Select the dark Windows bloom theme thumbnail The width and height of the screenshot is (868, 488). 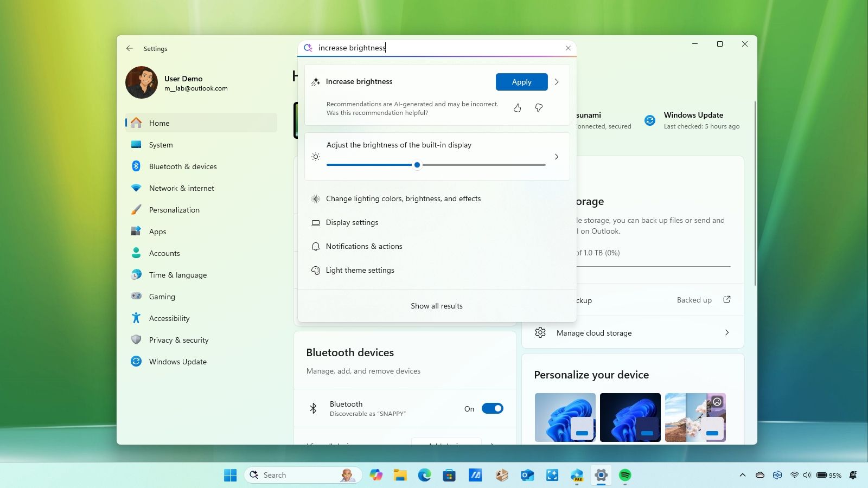(x=630, y=417)
